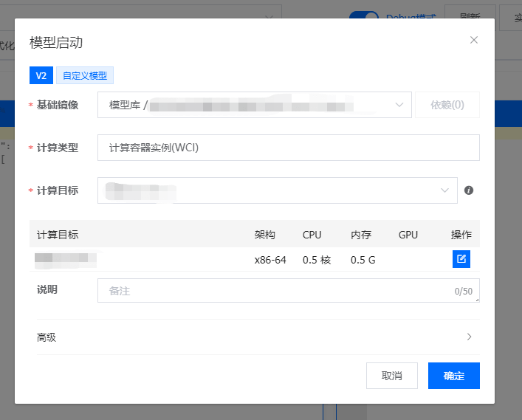This screenshot has width=522, height=420.
Task: Click the 内存 column header
Action: [x=361, y=235]
